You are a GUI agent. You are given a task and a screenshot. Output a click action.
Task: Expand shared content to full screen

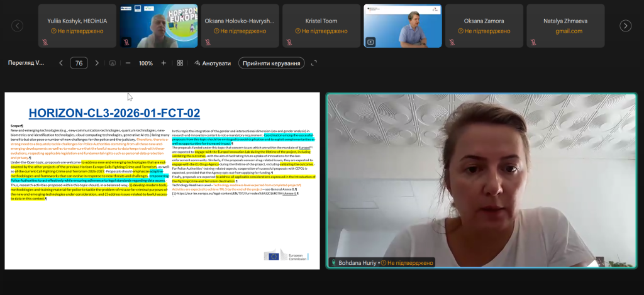pyautogui.click(x=314, y=64)
